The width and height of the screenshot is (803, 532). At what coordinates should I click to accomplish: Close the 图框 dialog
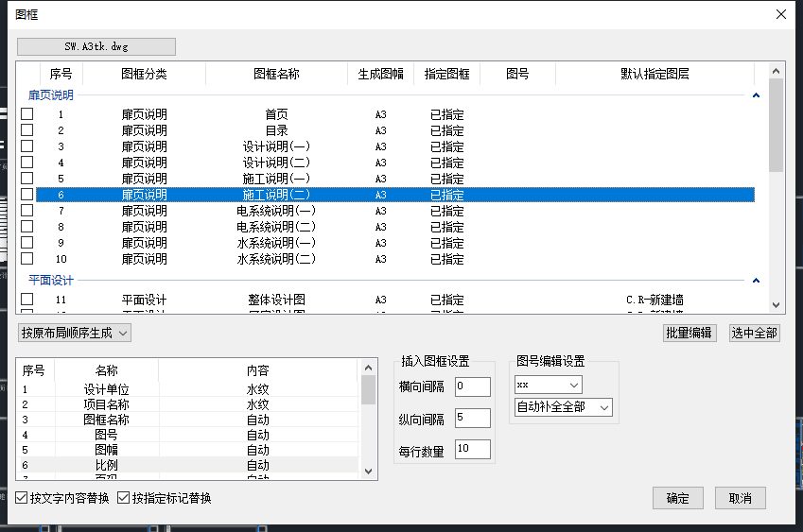[x=781, y=14]
